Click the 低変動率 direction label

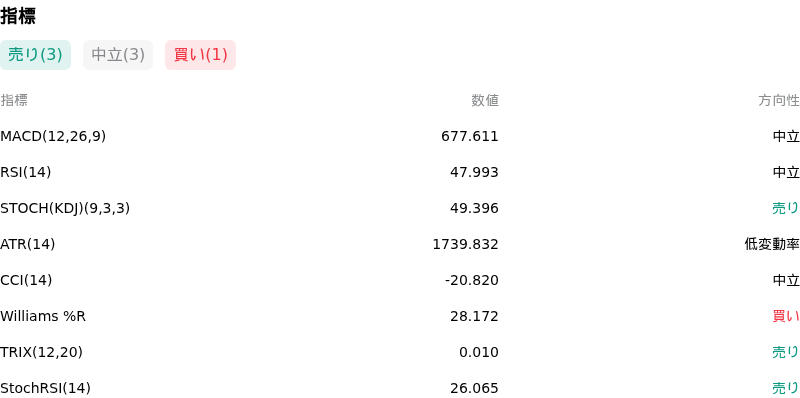point(772,244)
